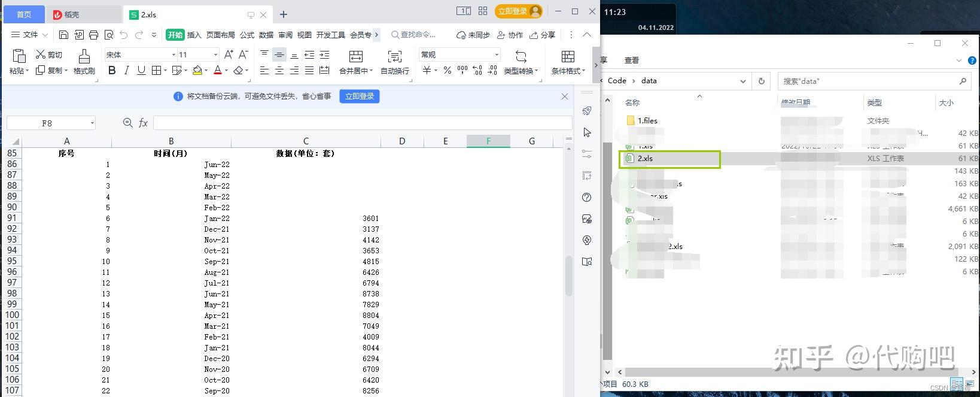Image resolution: width=980 pixels, height=397 pixels.
Task: Toggle align text left
Action: pyautogui.click(x=264, y=71)
